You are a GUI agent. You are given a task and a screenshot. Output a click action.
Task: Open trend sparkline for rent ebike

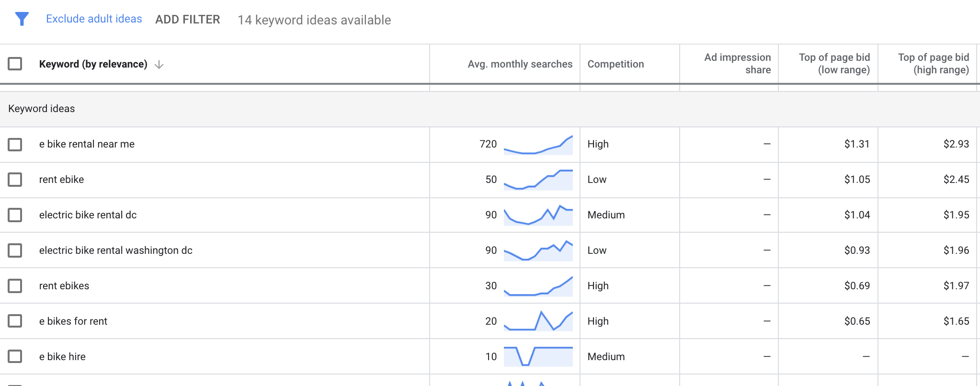tap(538, 180)
